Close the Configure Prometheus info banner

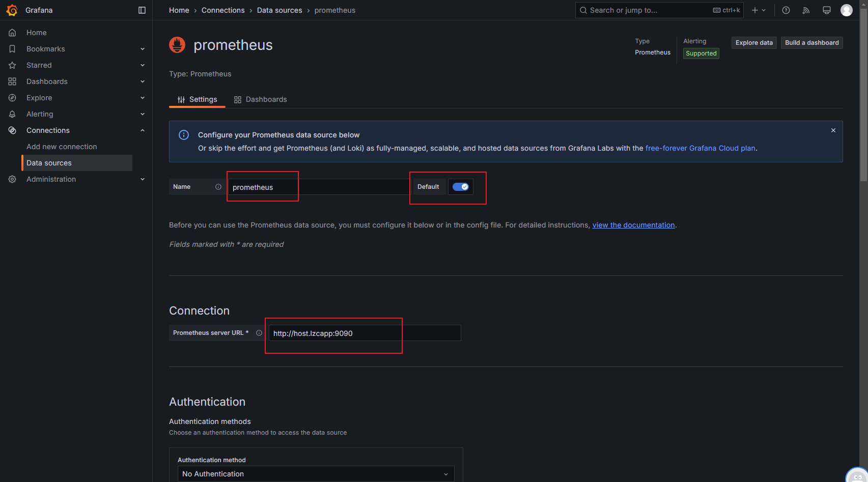(x=833, y=130)
